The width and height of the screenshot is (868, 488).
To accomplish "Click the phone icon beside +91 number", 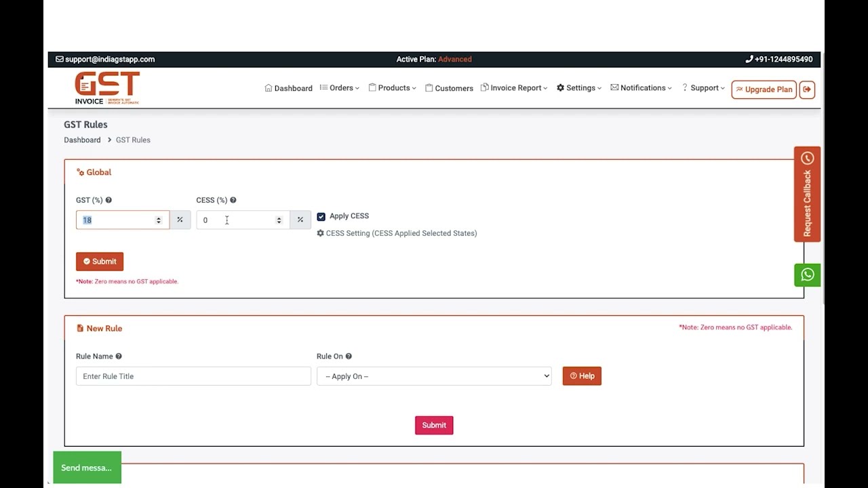I will (x=749, y=60).
